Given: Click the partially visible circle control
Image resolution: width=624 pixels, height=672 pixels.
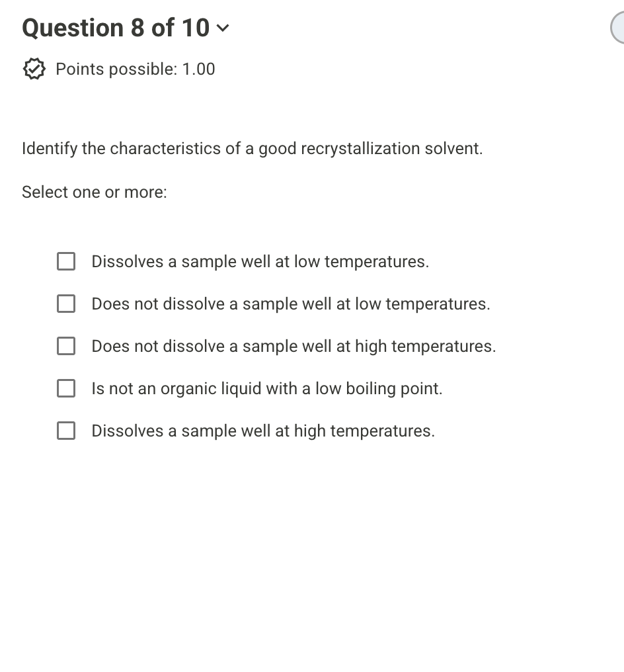Looking at the screenshot, I should coord(620,28).
